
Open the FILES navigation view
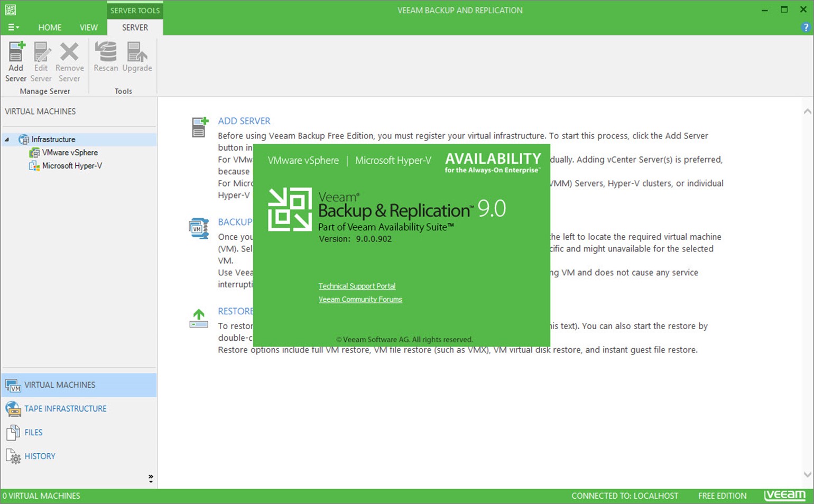(79, 433)
